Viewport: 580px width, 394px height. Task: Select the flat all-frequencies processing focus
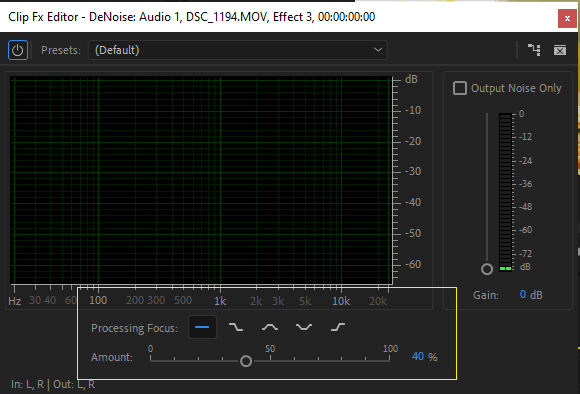[202, 327]
